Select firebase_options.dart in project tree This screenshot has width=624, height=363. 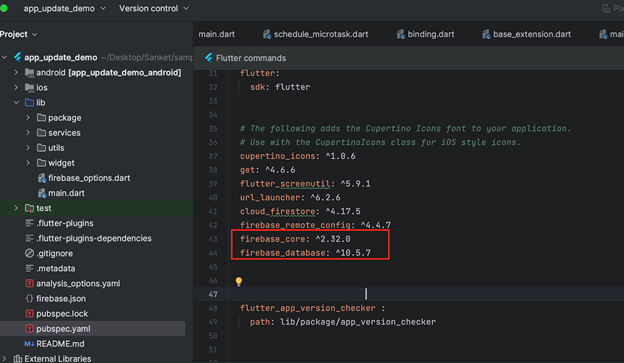point(89,178)
